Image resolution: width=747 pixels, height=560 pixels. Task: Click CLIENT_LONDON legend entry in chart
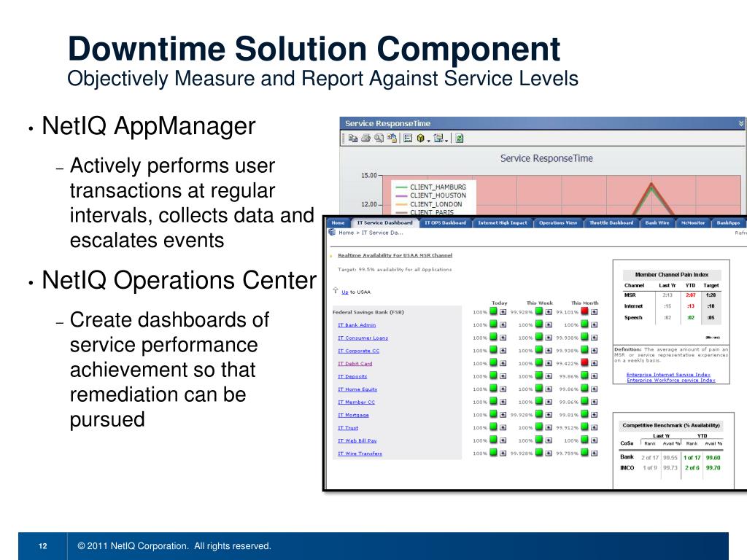(429, 204)
